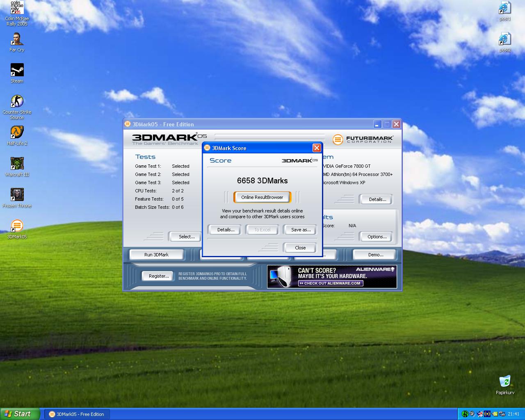Screen dimensions: 525x420
Task: Click the 3DMark Score dialog title icon
Action: [208, 148]
